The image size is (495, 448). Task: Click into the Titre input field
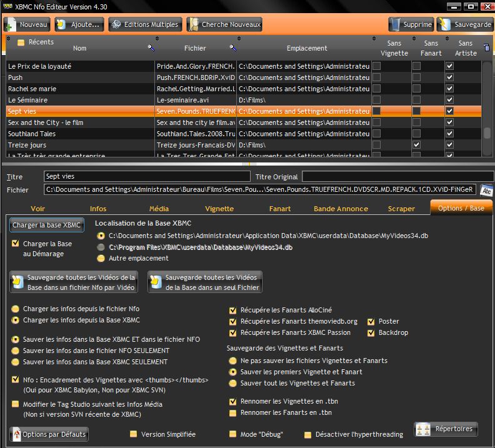tap(147, 176)
